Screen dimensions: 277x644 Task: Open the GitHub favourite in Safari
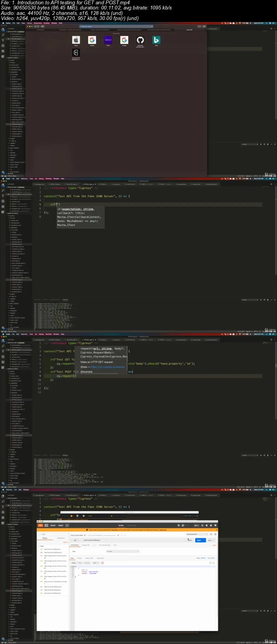(140, 40)
